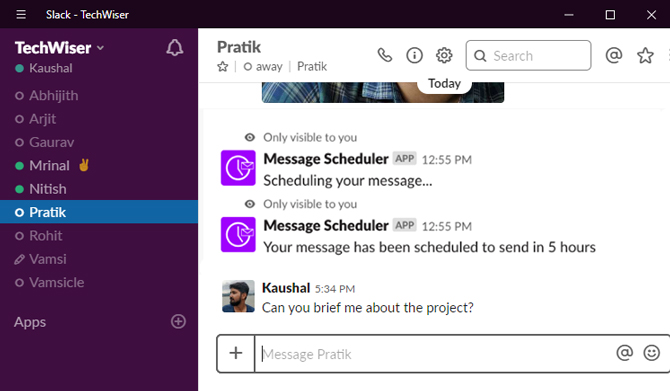Add an app with plus icon
This screenshot has width=670, height=391.
click(178, 321)
